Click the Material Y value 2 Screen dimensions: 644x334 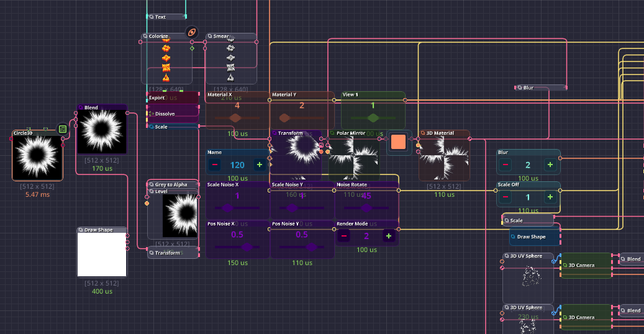coord(301,106)
